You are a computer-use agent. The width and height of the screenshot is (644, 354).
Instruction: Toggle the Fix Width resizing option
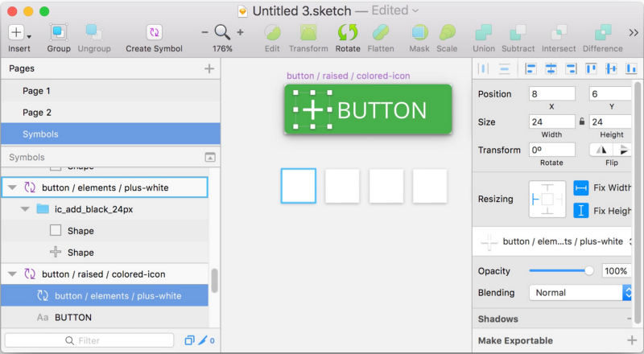coord(581,187)
